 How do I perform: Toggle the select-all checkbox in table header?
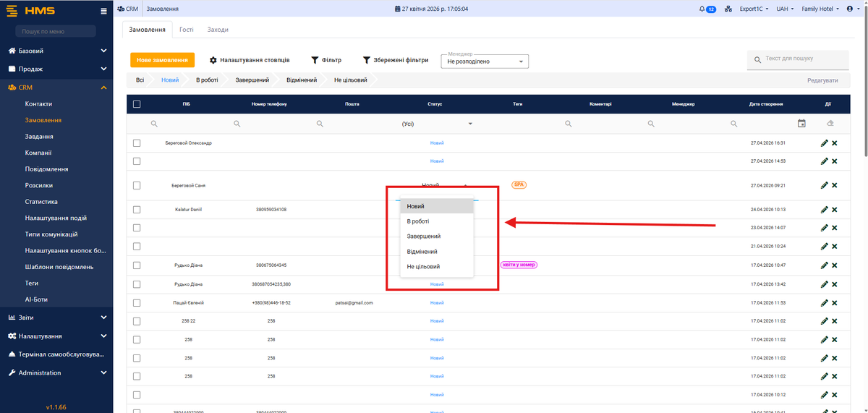coord(137,104)
